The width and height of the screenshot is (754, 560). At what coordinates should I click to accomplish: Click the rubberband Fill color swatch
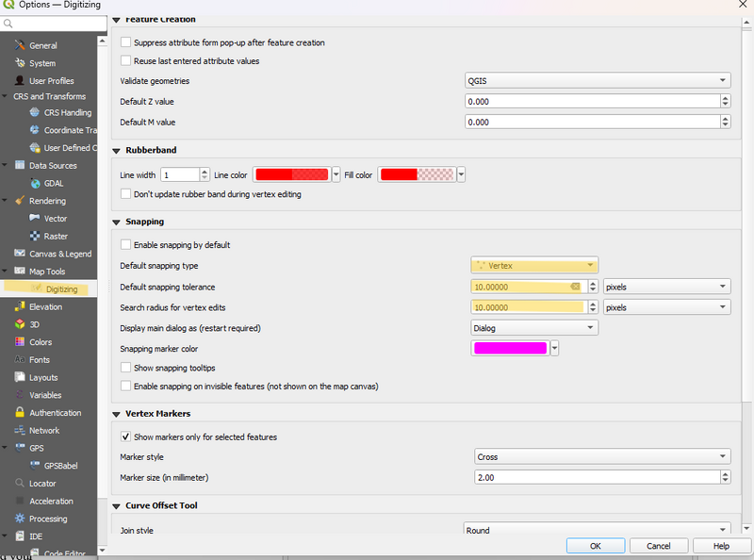417,174
